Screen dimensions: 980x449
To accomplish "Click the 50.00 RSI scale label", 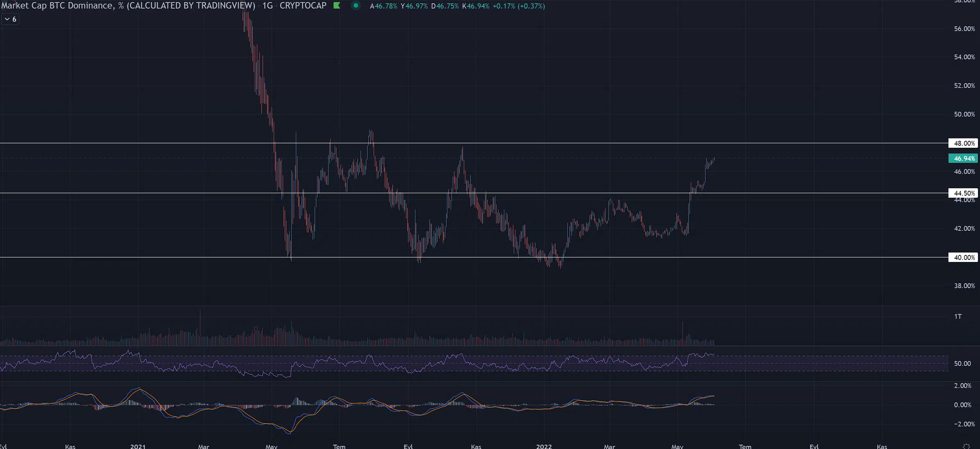I will [x=962, y=363].
